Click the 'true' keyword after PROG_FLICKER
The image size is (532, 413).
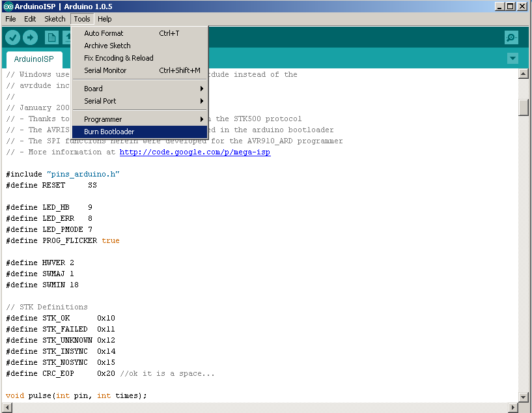[111, 240]
